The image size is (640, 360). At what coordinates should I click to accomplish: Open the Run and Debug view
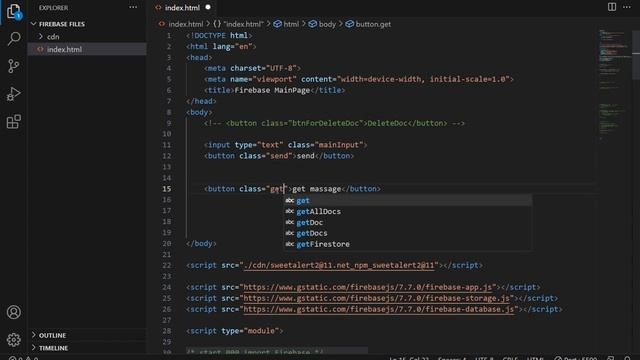(x=13, y=94)
